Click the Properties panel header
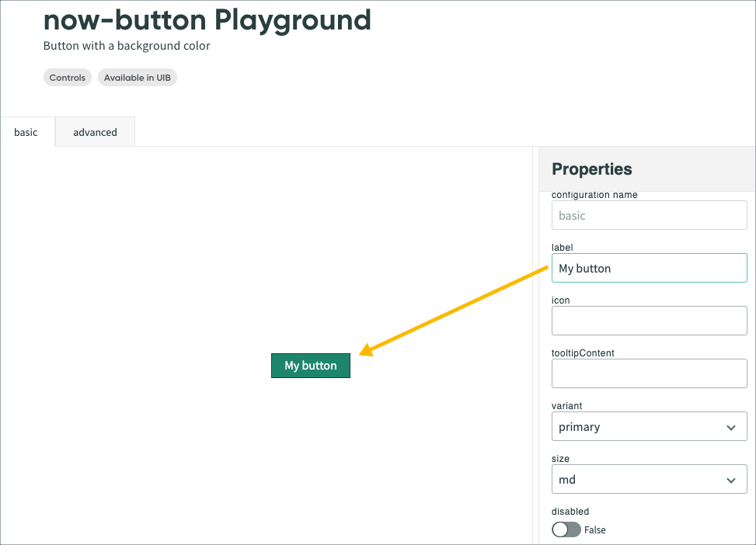 (591, 168)
